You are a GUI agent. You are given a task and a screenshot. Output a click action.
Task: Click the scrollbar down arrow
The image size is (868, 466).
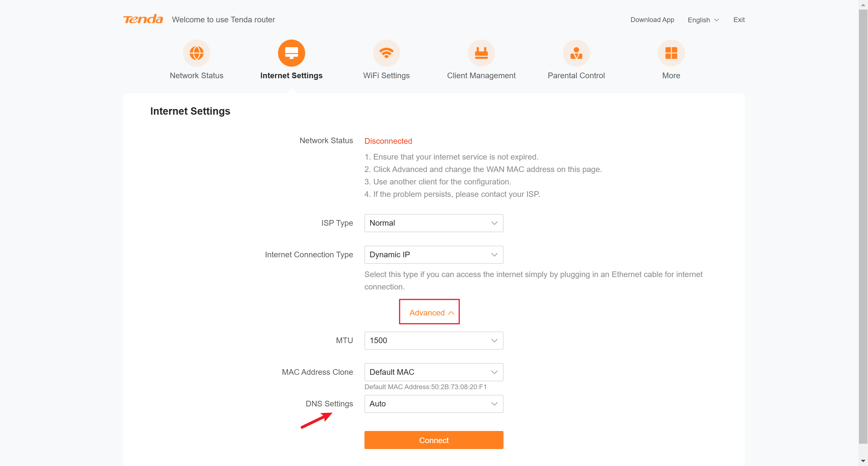pyautogui.click(x=863, y=461)
